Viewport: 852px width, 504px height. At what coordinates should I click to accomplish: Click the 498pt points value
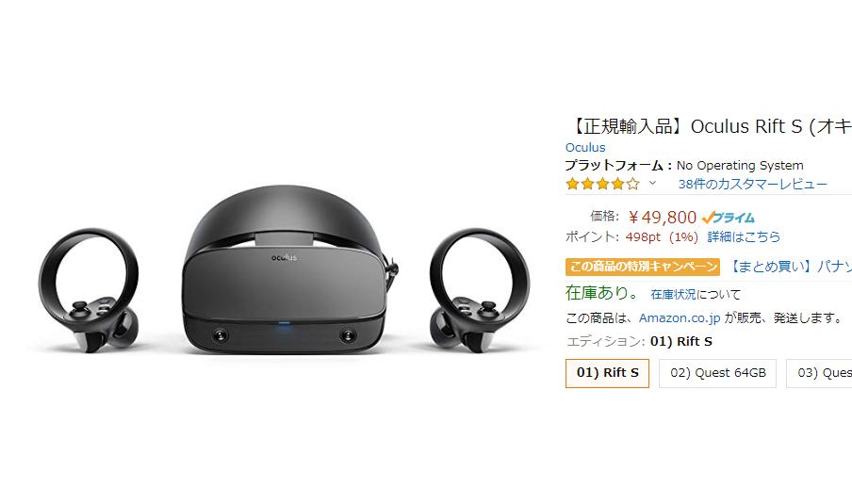click(643, 236)
